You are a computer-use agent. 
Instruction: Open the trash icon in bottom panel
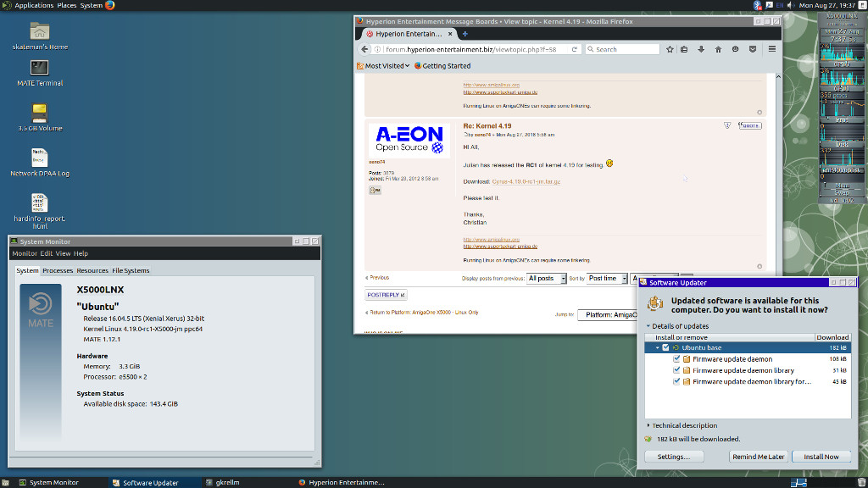(862, 482)
